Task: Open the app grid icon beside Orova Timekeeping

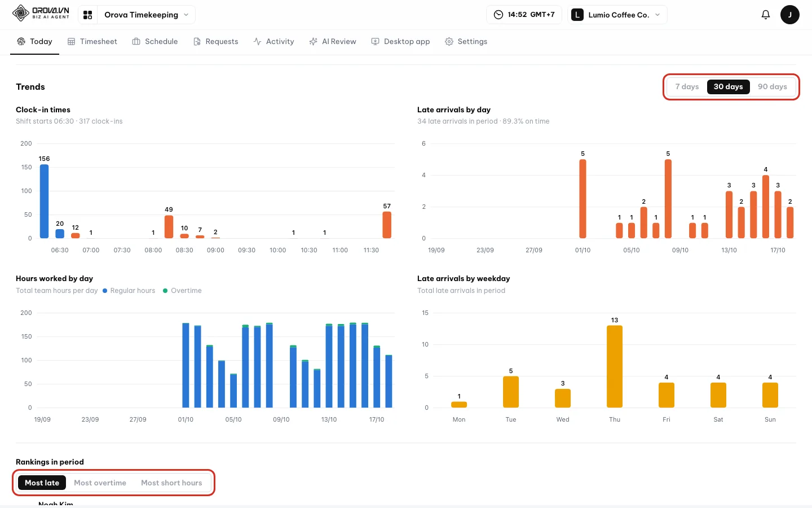Action: pyautogui.click(x=88, y=15)
